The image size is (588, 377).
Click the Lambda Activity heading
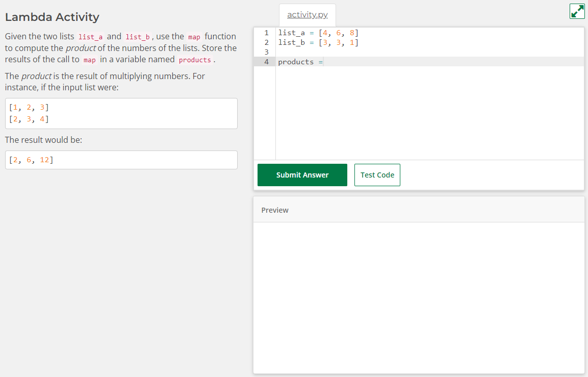click(x=52, y=17)
